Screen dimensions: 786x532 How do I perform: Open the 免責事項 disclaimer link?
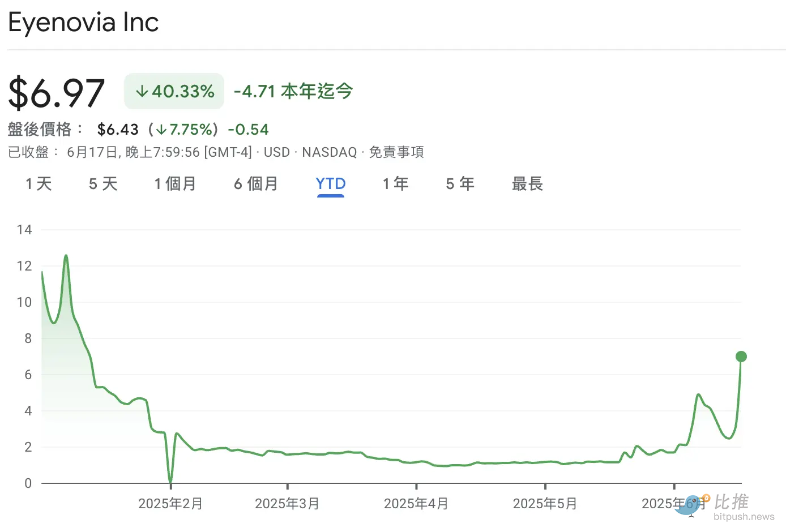pos(396,152)
